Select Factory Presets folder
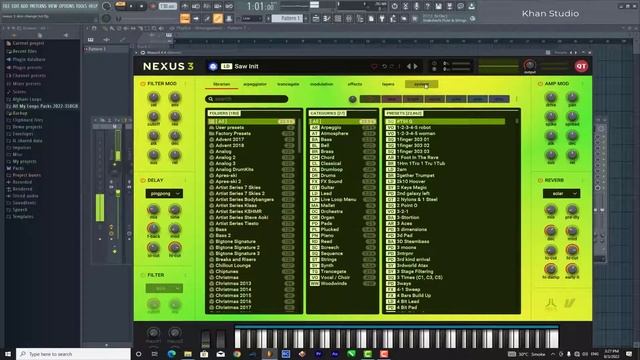Screen dimensions: 640x360 pos(251,133)
